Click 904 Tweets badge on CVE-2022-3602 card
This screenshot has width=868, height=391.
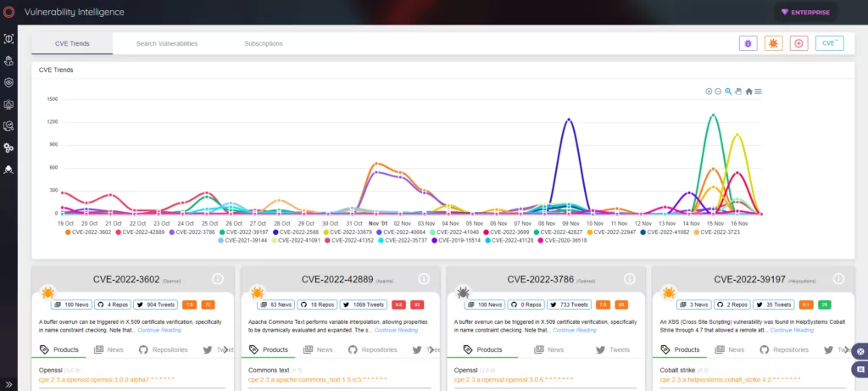point(156,304)
